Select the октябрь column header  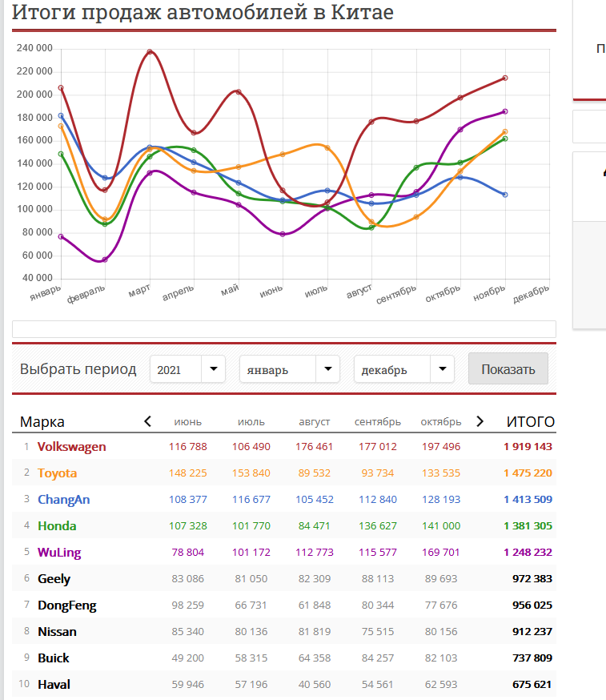[441, 422]
